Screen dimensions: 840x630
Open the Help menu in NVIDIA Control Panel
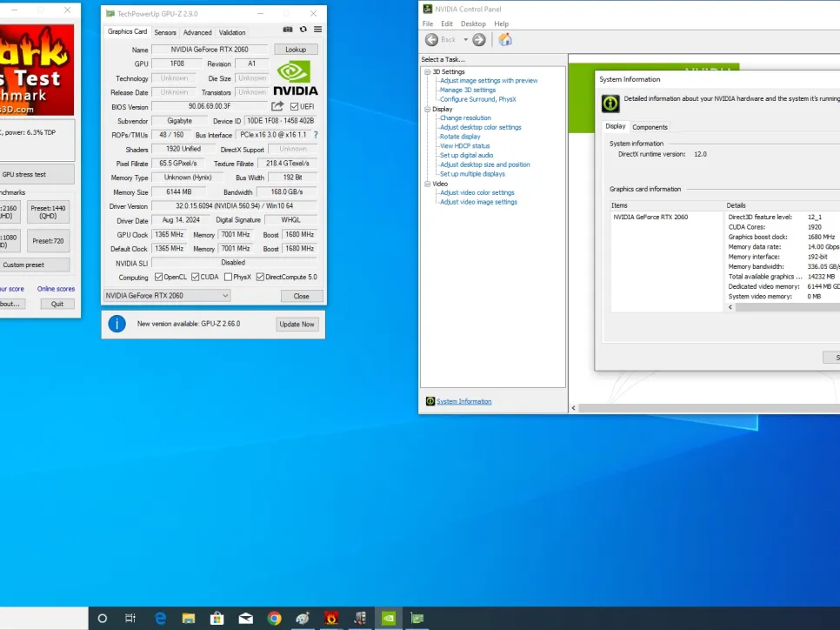pyautogui.click(x=502, y=23)
